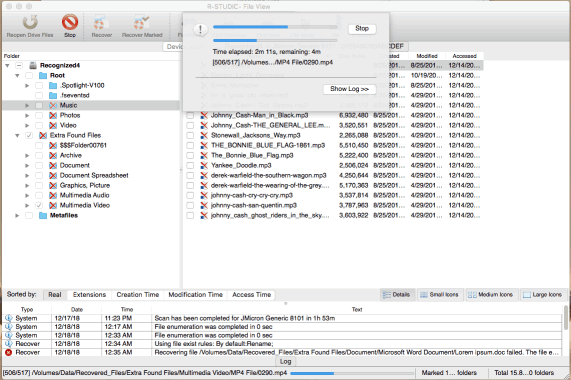This screenshot has width=571, height=380.
Task: Click the Accessed column header
Action: (x=464, y=56)
